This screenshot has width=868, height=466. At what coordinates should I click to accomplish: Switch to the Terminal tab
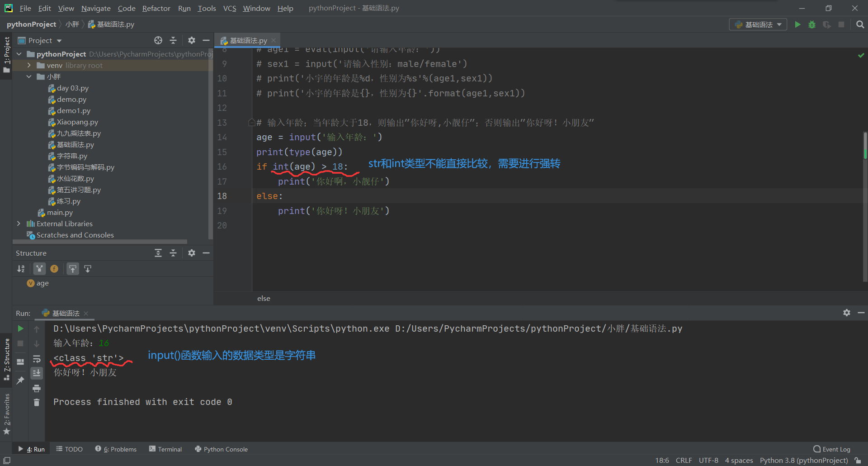165,449
